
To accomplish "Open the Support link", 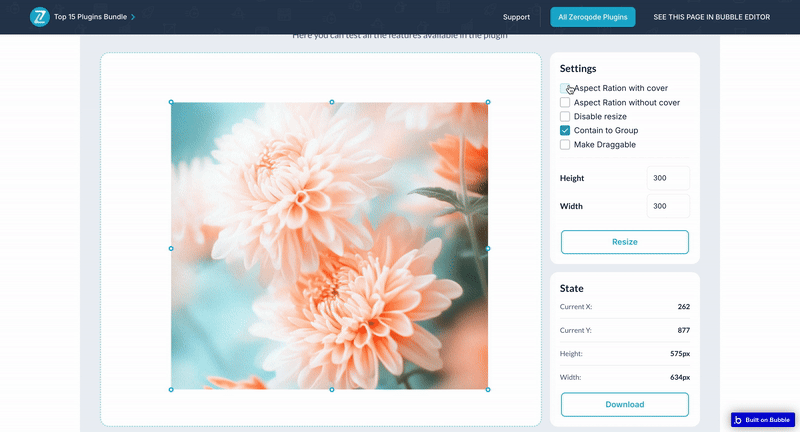I will pyautogui.click(x=516, y=17).
